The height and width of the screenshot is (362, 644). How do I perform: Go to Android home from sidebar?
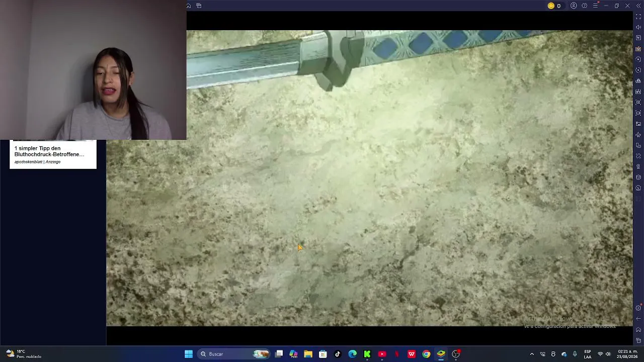coord(638,330)
